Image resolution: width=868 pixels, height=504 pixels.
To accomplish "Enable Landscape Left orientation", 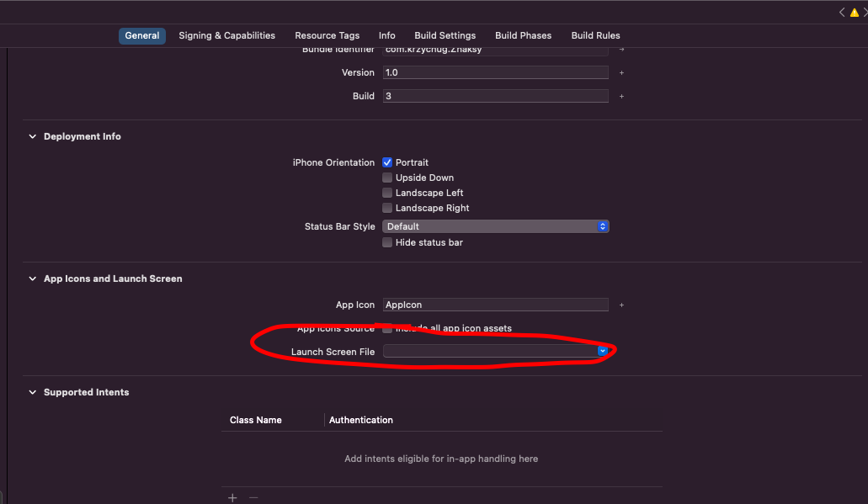I will coord(387,193).
